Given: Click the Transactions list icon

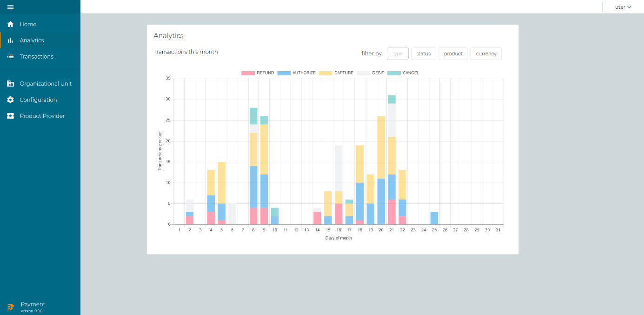Looking at the screenshot, I should 10,56.
